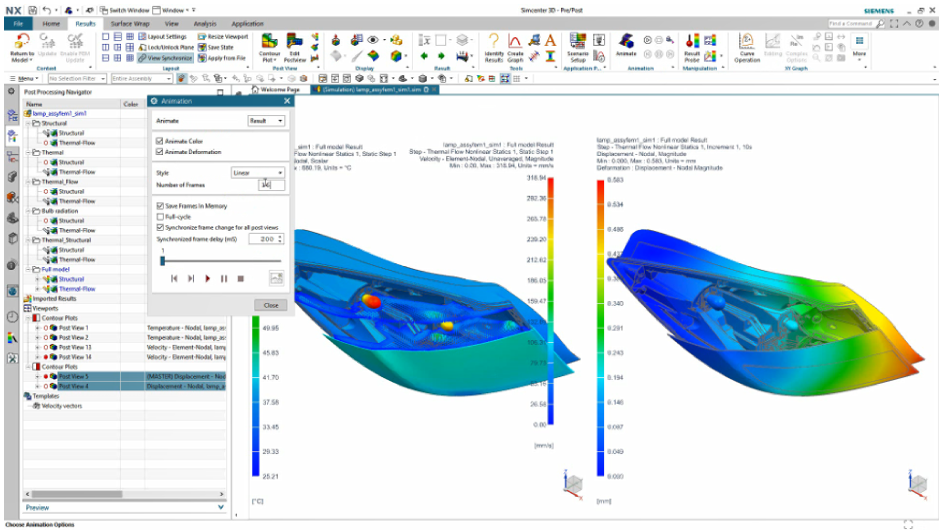Switch to the Surface Wrap tab
The height and width of the screenshot is (532, 947).
tap(130, 24)
